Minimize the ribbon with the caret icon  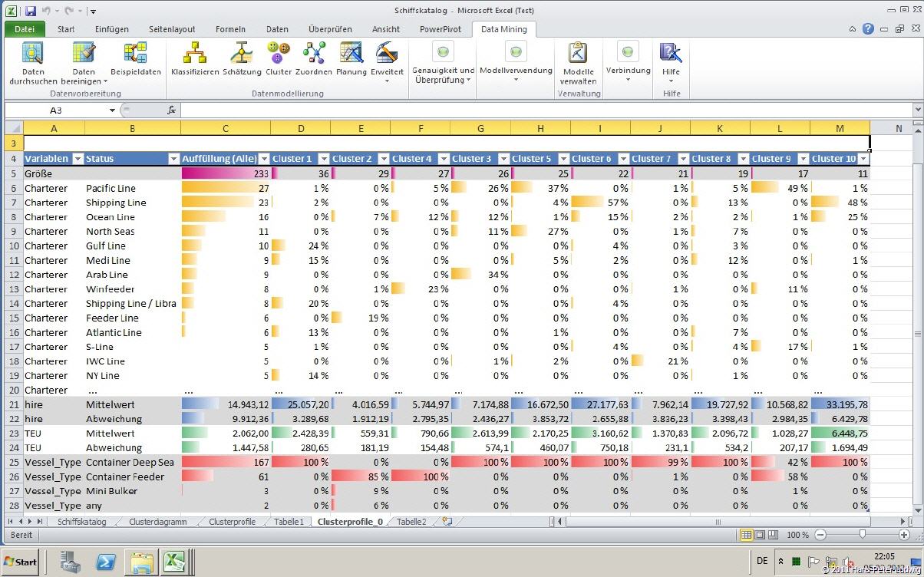pyautogui.click(x=853, y=29)
